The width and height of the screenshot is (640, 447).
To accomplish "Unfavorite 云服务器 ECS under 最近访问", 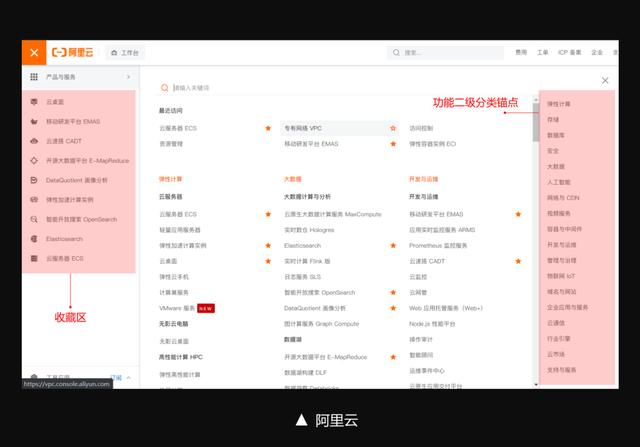I will pyautogui.click(x=268, y=128).
